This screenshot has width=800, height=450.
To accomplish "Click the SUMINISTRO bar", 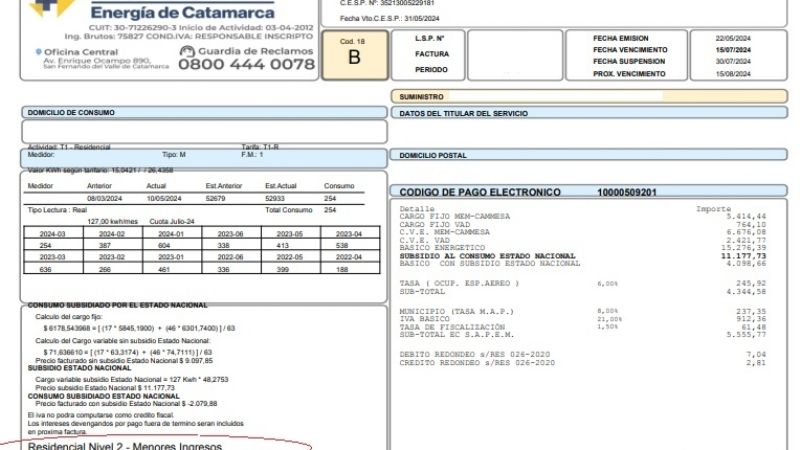I will click(x=589, y=96).
